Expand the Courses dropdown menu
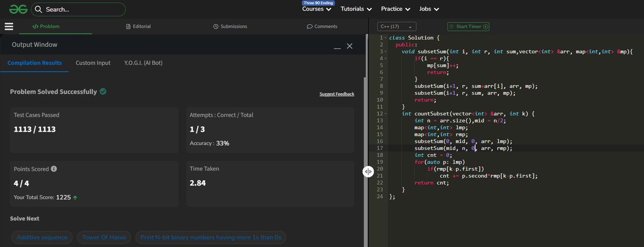Screen dimensions: 644x247 point(317,9)
